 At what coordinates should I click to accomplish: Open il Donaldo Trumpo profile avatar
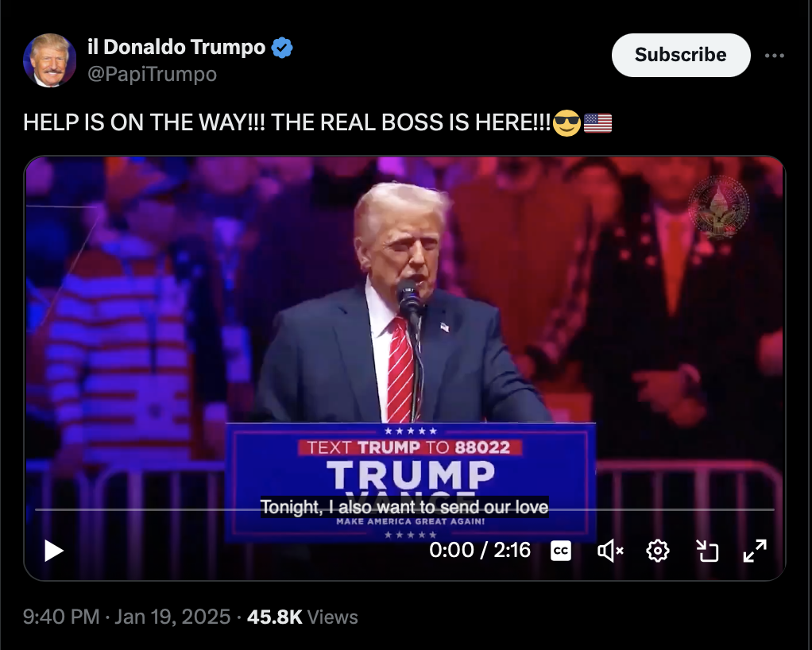click(x=50, y=60)
